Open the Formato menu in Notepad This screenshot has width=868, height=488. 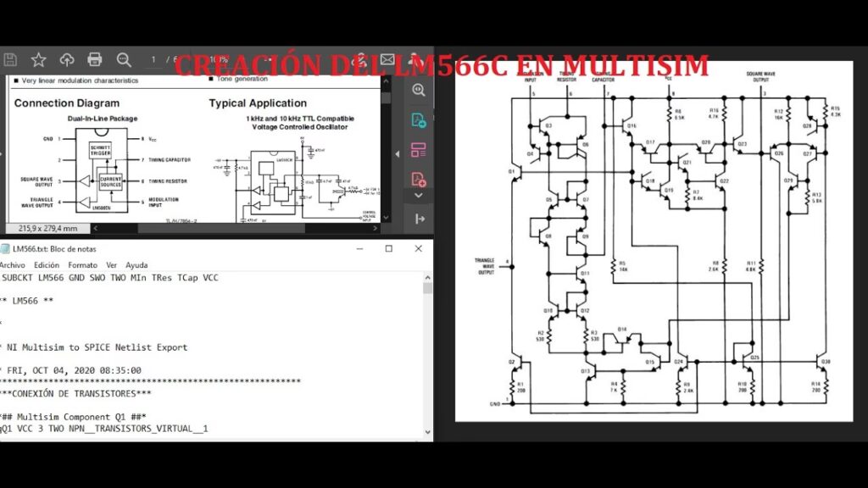pos(82,265)
